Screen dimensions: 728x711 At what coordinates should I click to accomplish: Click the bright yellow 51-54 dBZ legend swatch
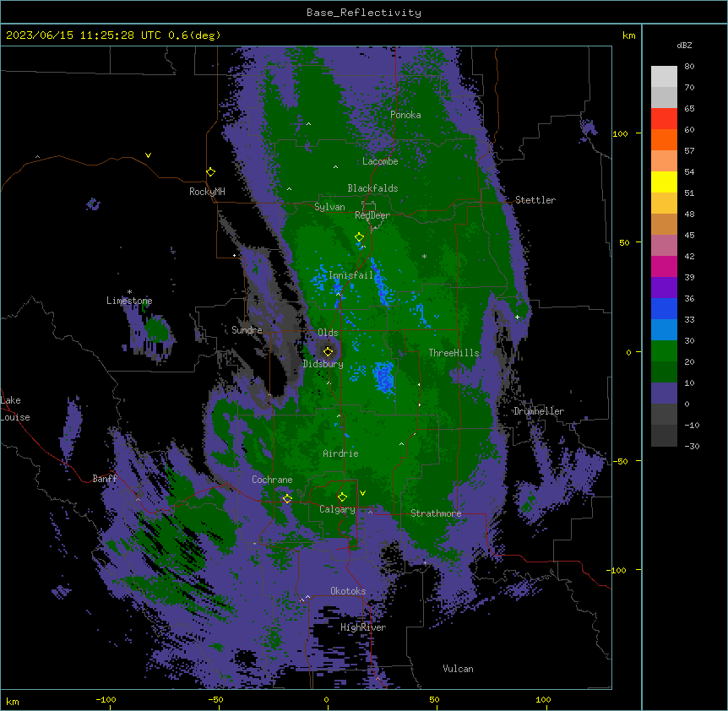664,182
